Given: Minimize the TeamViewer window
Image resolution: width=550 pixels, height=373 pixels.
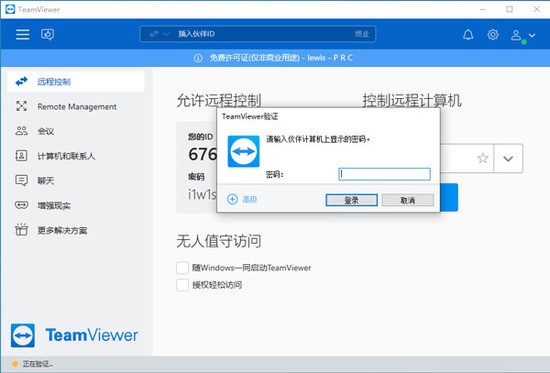Looking at the screenshot, I should (483, 9).
